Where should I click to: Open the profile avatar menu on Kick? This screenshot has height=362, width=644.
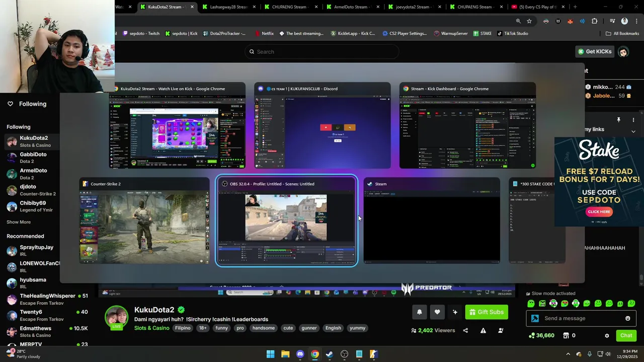click(x=623, y=51)
